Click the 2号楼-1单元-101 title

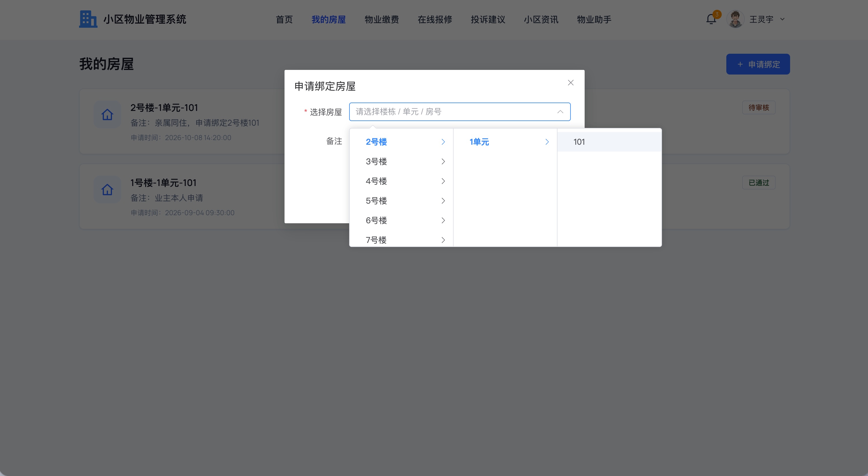coord(164,108)
